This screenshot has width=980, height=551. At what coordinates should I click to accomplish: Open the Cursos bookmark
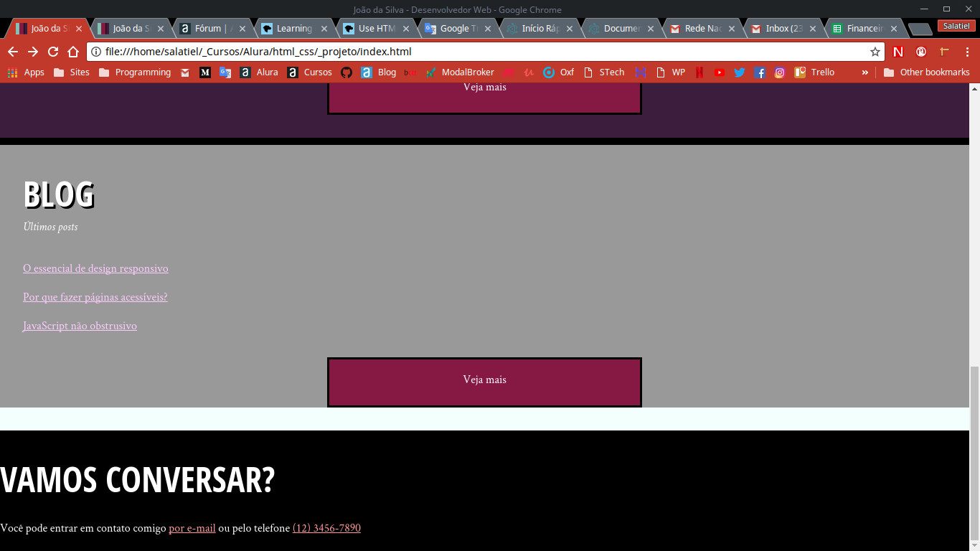(x=310, y=72)
